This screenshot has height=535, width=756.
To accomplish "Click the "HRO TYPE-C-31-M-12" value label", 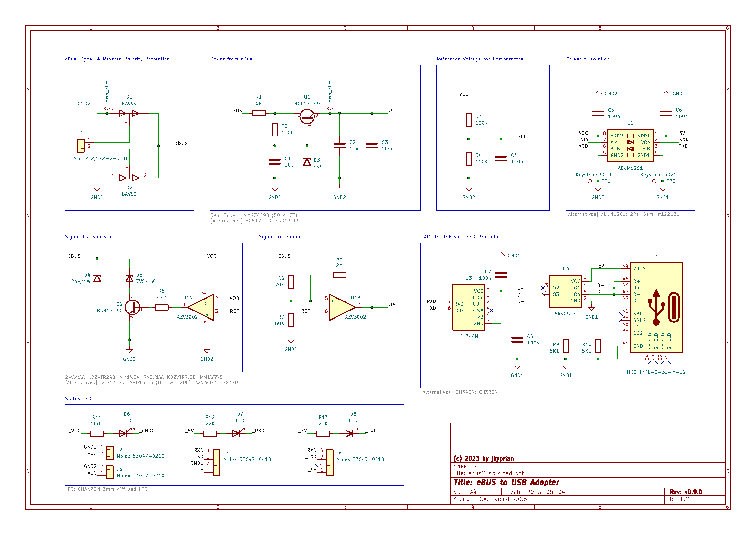I will pyautogui.click(x=656, y=372).
